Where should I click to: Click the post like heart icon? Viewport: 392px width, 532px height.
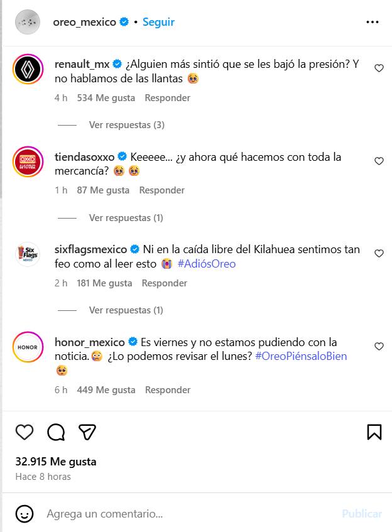coord(24,432)
